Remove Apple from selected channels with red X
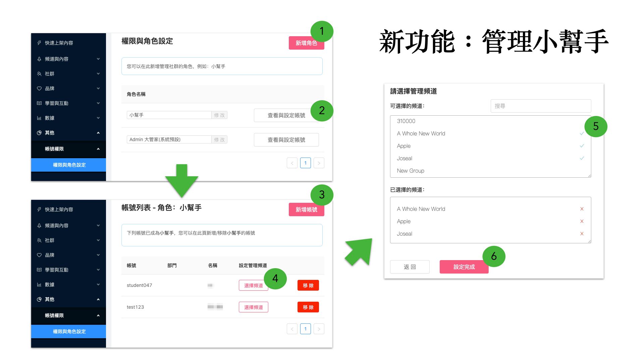Viewport: 644px width, 362px height. click(x=582, y=221)
